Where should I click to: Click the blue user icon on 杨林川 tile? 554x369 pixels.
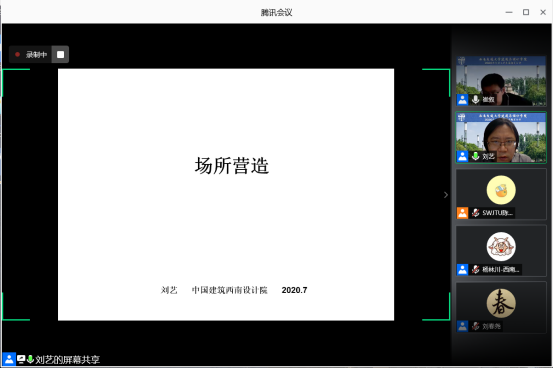(462, 269)
